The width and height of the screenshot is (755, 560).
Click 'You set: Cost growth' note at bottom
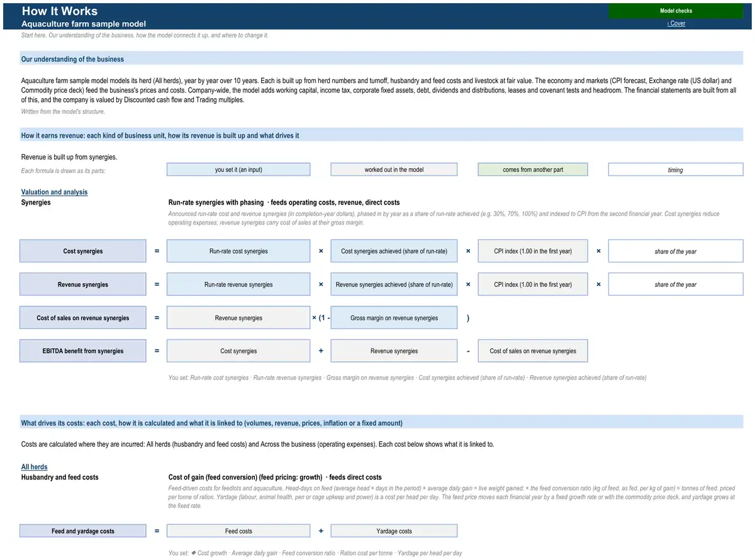point(315,553)
